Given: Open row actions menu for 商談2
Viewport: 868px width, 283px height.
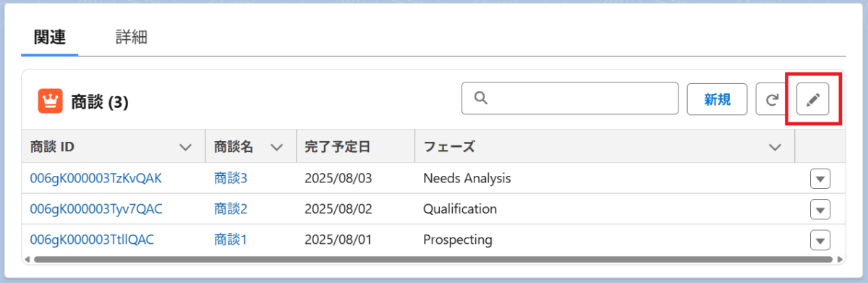Looking at the screenshot, I should click(x=820, y=209).
